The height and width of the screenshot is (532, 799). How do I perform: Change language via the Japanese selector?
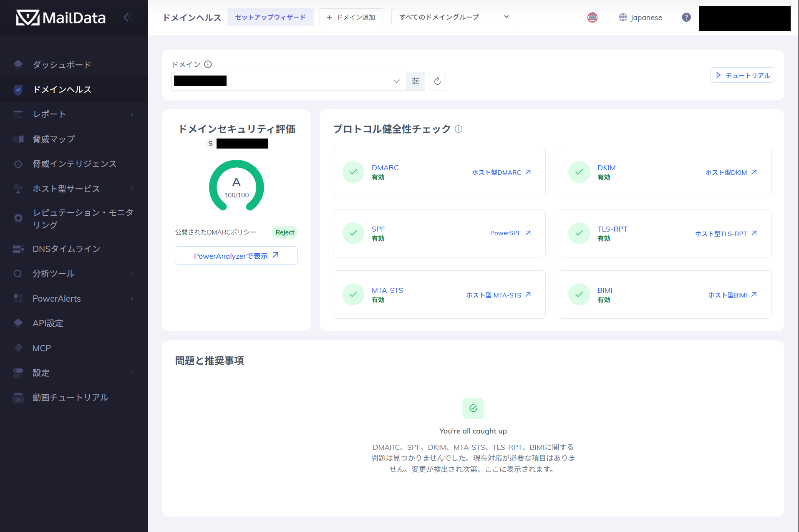(640, 18)
